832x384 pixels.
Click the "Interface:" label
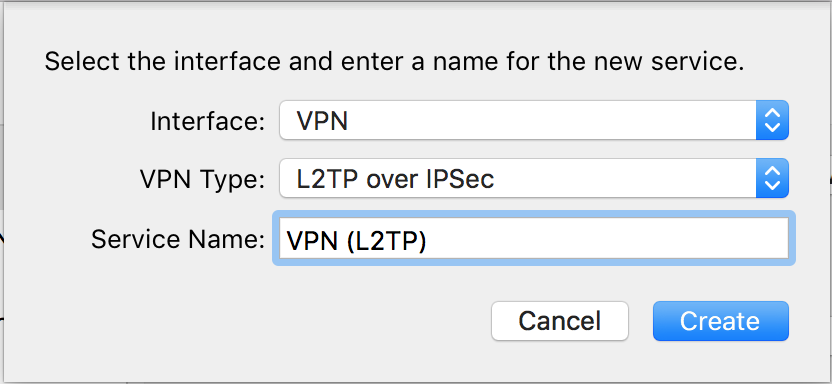[207, 121]
